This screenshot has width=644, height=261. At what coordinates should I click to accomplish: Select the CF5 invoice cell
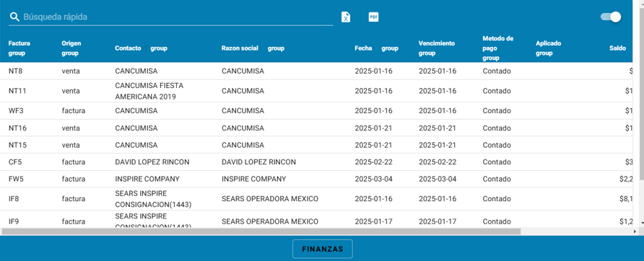15,162
